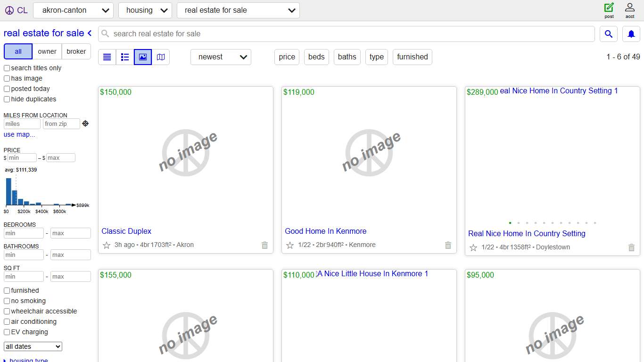Viewport: 644px width, 362px height.
Task: Open the newest sort dropdown
Action: pos(221,57)
